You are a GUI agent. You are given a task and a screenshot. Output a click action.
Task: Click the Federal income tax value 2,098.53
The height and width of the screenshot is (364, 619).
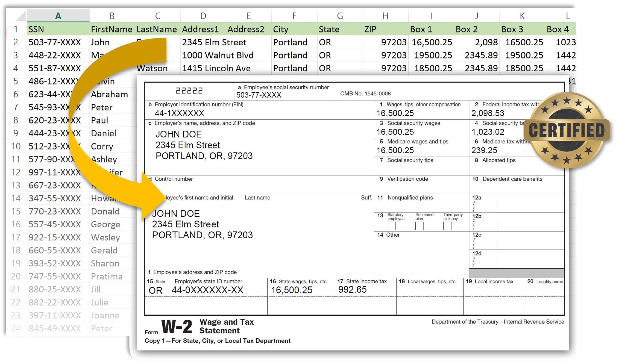pyautogui.click(x=488, y=113)
